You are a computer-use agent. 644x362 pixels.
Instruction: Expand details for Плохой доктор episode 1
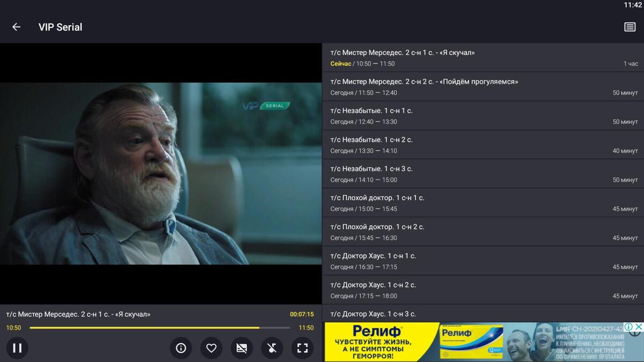(481, 202)
